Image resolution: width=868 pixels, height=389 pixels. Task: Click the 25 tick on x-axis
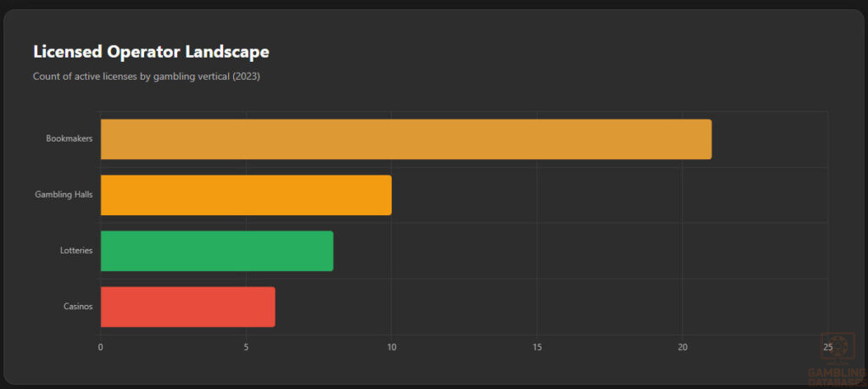[827, 347]
